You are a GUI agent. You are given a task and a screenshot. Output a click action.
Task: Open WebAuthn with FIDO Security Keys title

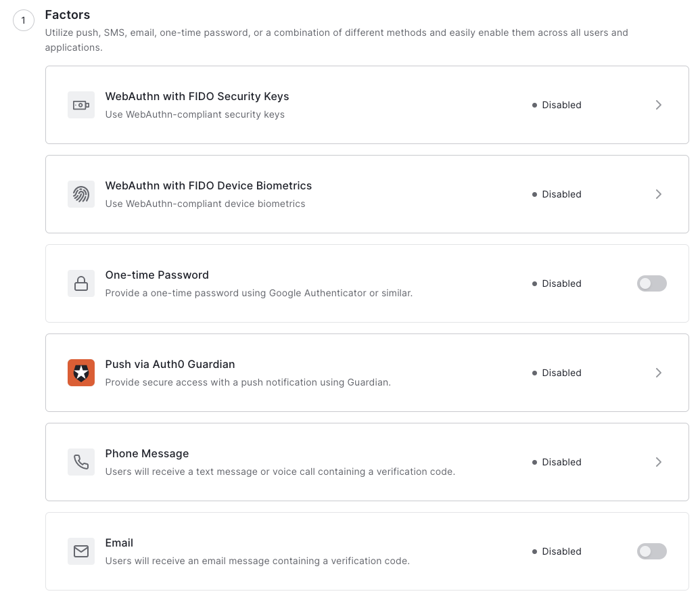coord(197,96)
